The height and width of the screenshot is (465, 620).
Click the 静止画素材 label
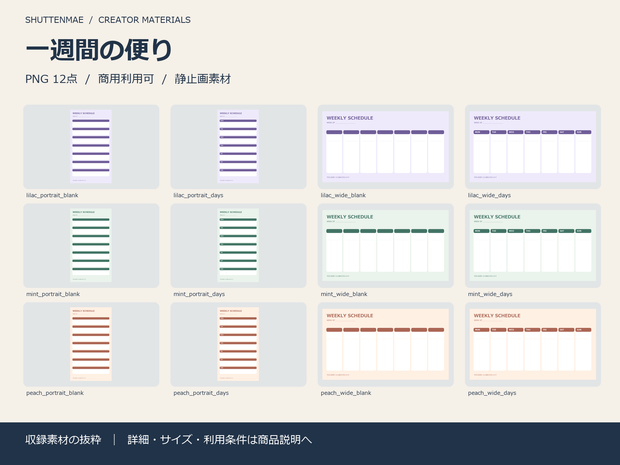203,79
